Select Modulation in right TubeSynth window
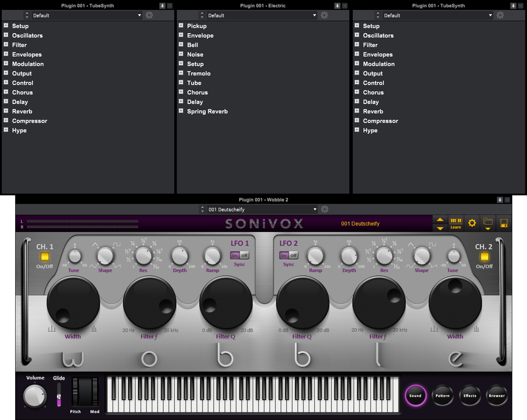This screenshot has width=527, height=420. pos(379,64)
